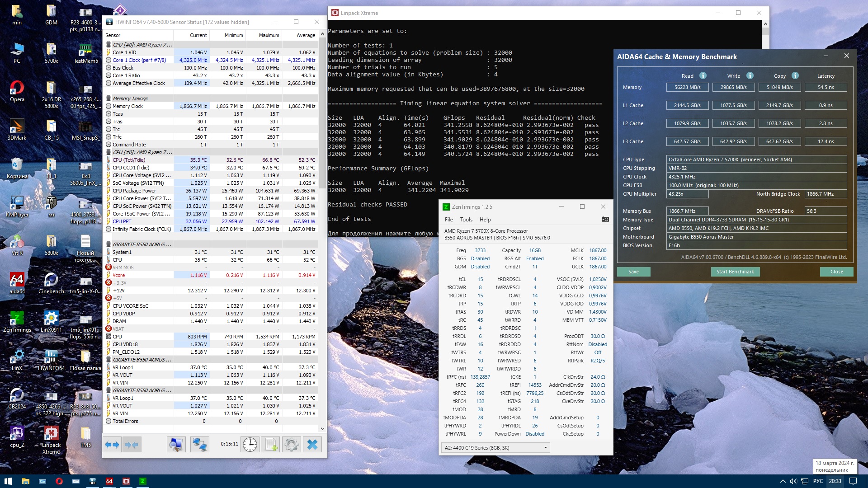Click blue X to close HWiNFO sensors
Image resolution: width=868 pixels, height=488 pixels.
point(312,445)
